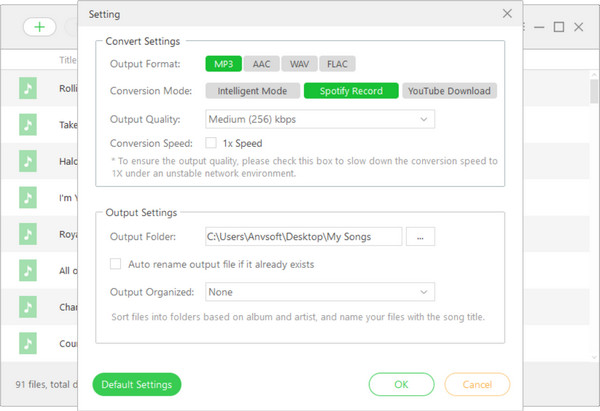This screenshot has height=411, width=600.
Task: Select WAV output format
Action: (x=299, y=64)
